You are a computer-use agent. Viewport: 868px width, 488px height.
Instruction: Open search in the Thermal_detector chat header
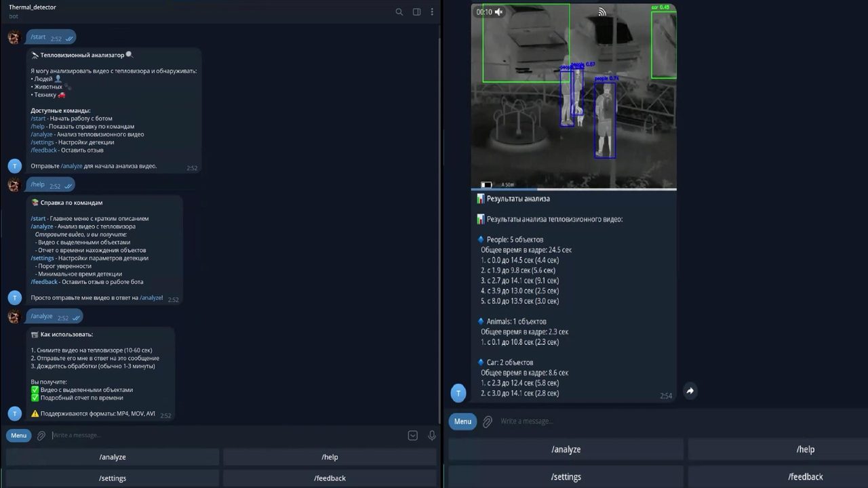point(399,12)
